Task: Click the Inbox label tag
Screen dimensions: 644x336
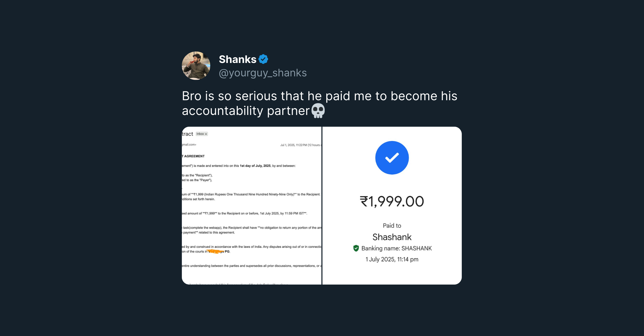Action: coord(200,134)
